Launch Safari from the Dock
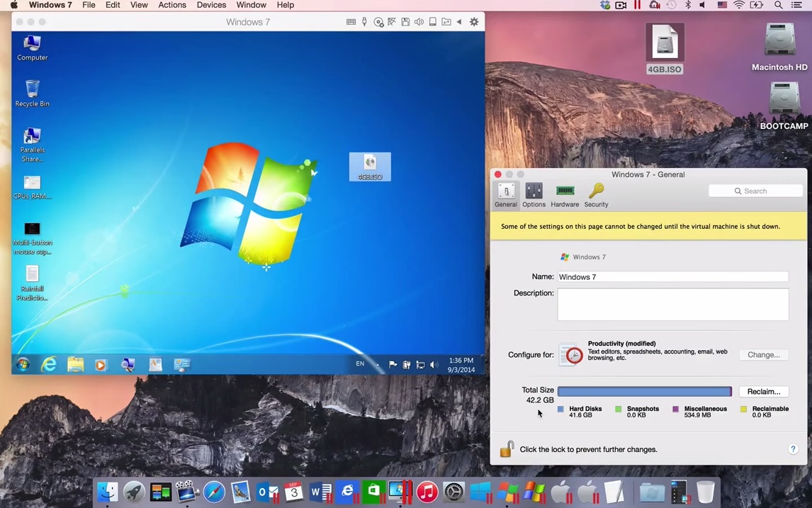The image size is (812, 508). coord(214,492)
